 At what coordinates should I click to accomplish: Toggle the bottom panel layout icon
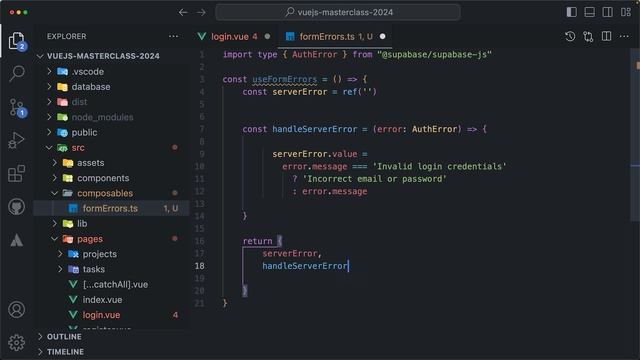[x=589, y=12]
